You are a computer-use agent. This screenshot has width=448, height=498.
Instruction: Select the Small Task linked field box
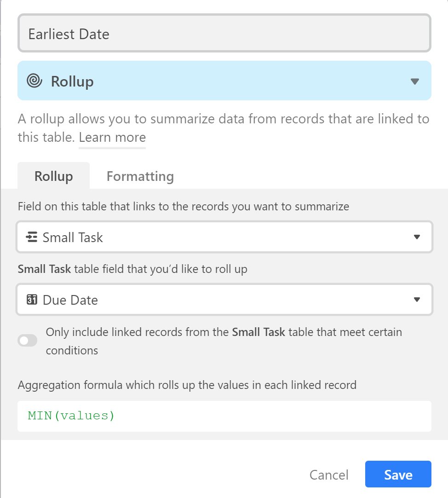point(224,237)
